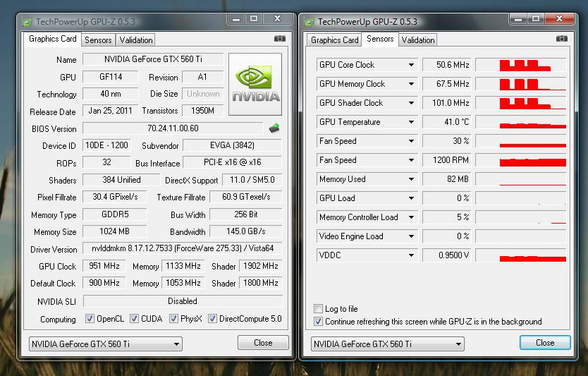Click the NVIDIA logo image
This screenshot has height=376, width=588.
[x=255, y=84]
